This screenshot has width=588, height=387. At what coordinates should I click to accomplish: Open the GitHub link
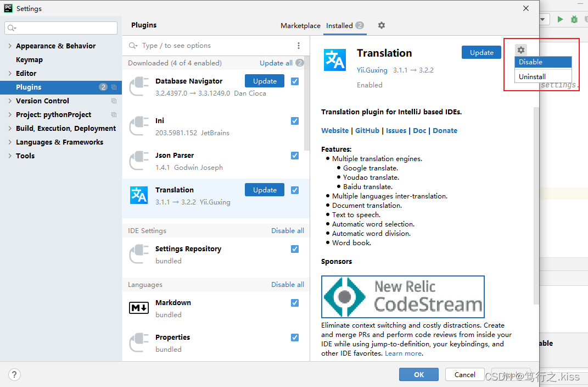pyautogui.click(x=367, y=131)
